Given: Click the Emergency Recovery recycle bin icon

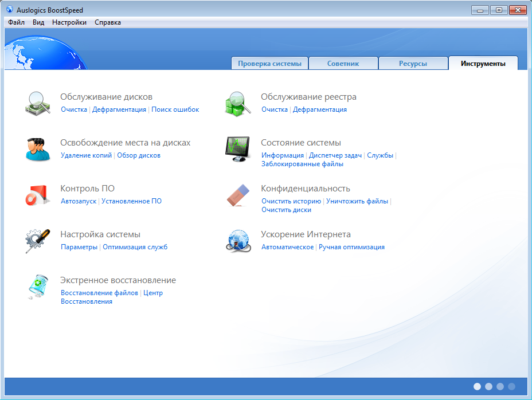Looking at the screenshot, I should pyautogui.click(x=38, y=287).
